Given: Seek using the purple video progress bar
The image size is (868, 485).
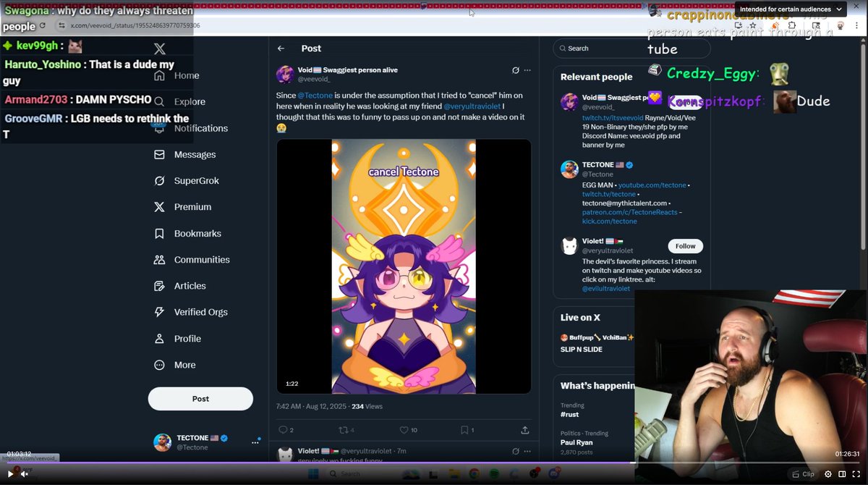Looking at the screenshot, I should click(434, 463).
